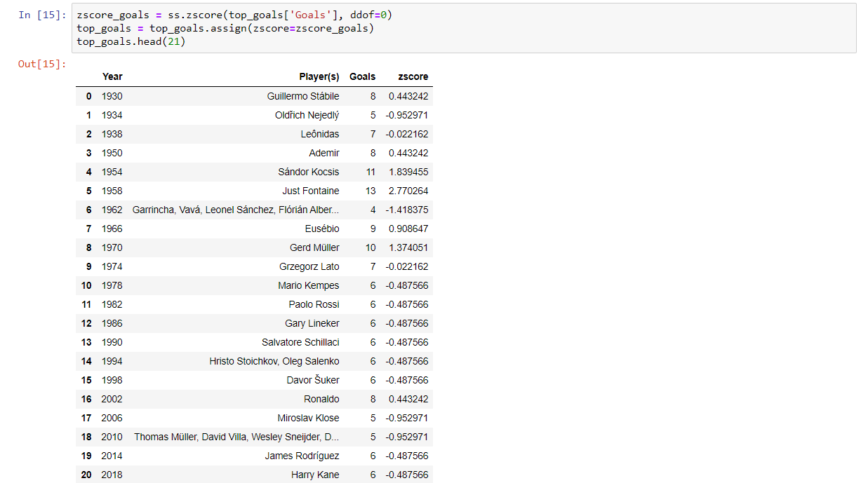868x483 pixels.
Task: Select the Guillermo Stábile cell
Action: tap(303, 96)
